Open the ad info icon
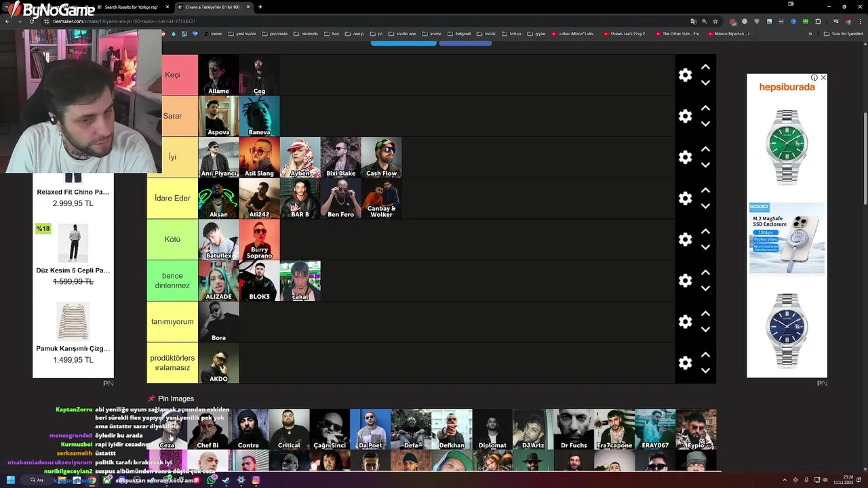868x488 pixels. point(814,77)
